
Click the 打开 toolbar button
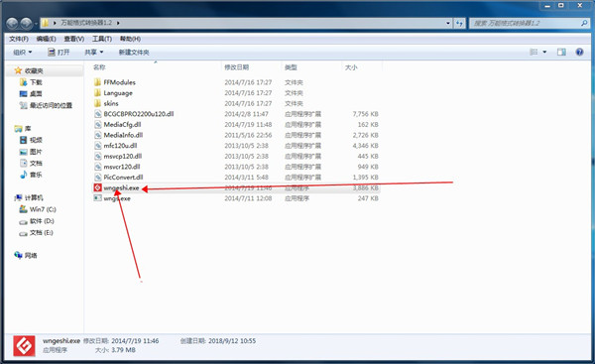pyautogui.click(x=59, y=52)
